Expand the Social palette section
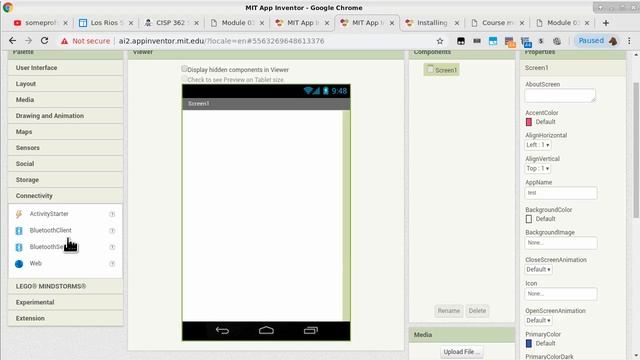 click(x=65, y=164)
